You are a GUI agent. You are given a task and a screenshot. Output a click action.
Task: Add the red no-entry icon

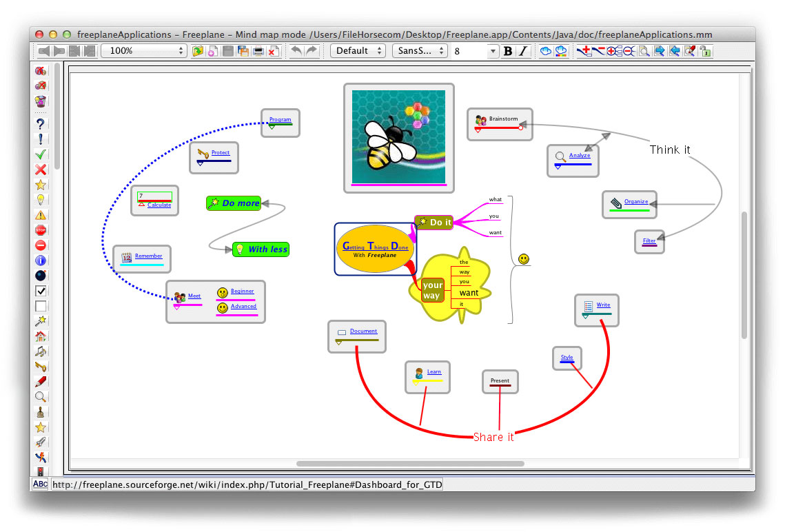click(x=41, y=245)
